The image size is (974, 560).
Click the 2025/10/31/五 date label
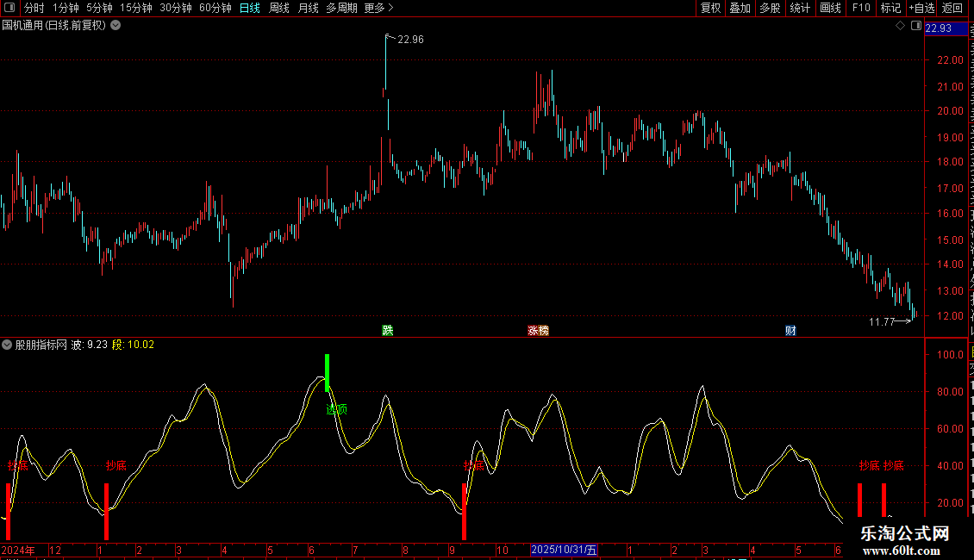pos(564,550)
